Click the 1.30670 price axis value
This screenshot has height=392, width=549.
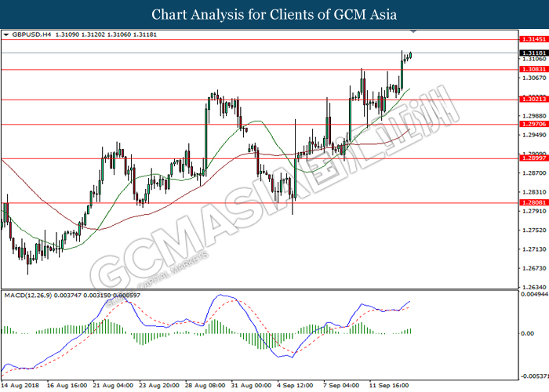click(534, 78)
